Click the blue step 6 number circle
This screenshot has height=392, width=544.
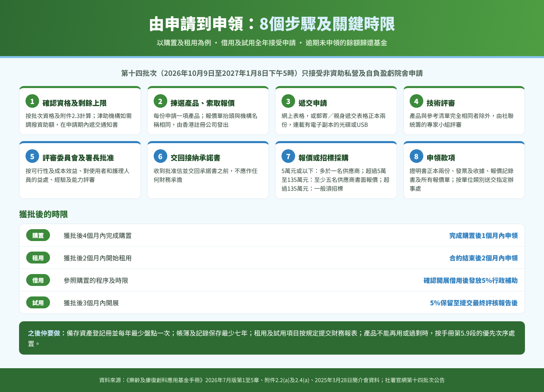(x=160, y=156)
